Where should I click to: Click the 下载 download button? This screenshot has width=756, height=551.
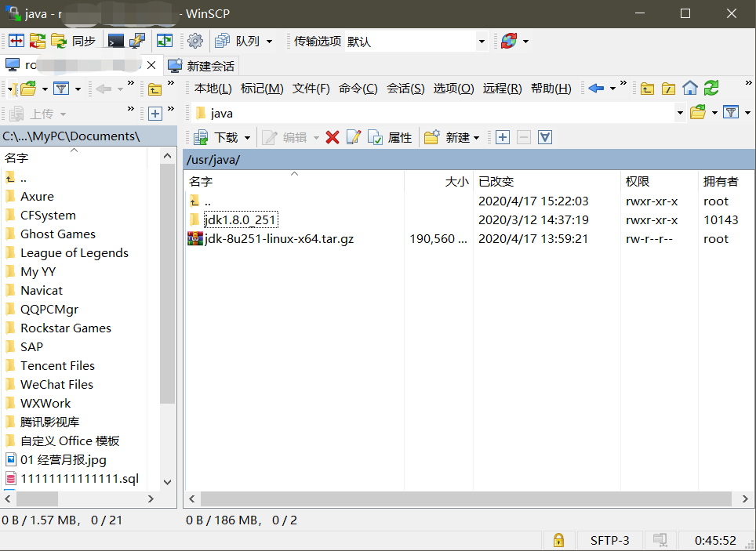216,138
